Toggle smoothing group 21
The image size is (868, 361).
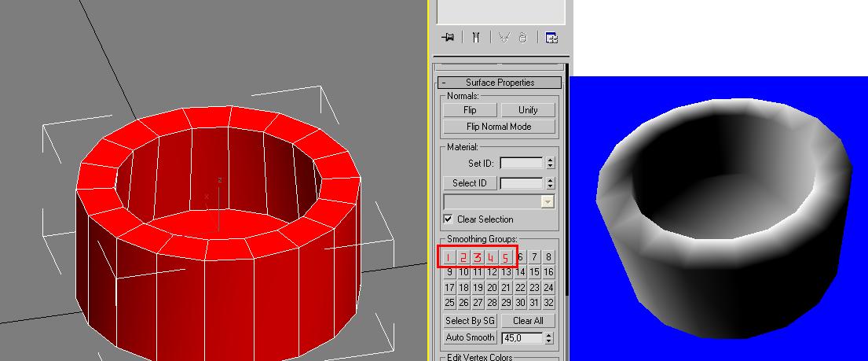point(506,288)
